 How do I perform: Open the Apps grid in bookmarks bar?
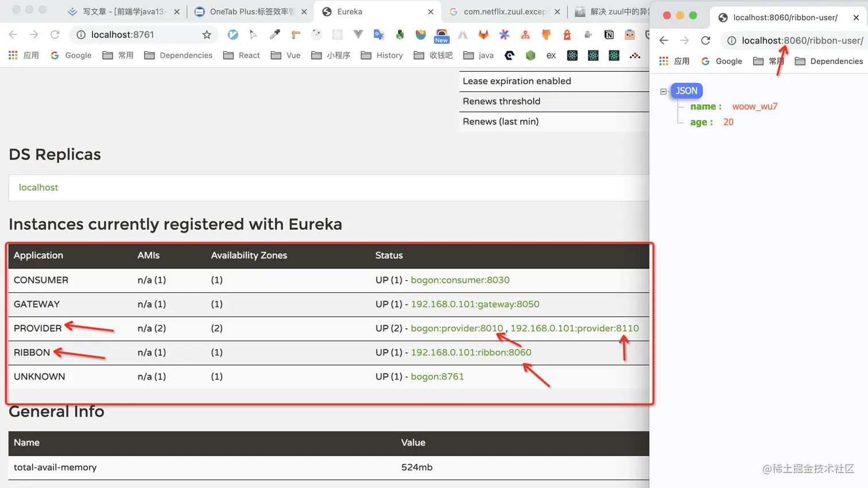click(24, 55)
